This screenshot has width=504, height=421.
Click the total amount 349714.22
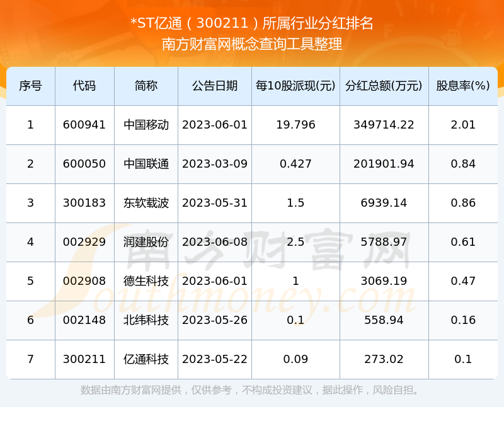tap(384, 125)
